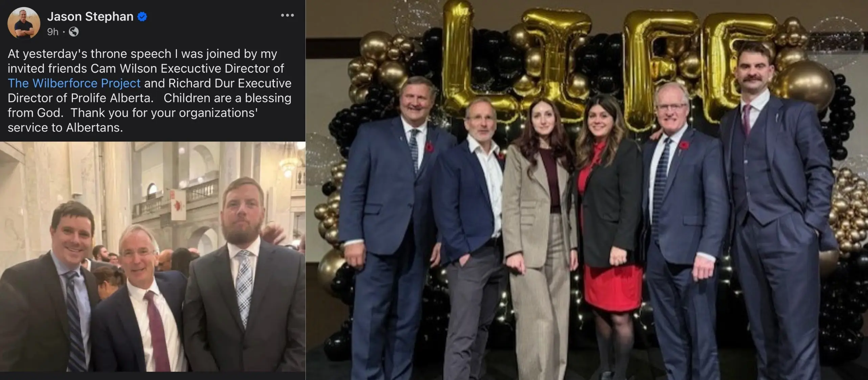The height and width of the screenshot is (380, 868).
Task: Click the globe public-audience icon
Action: (74, 32)
